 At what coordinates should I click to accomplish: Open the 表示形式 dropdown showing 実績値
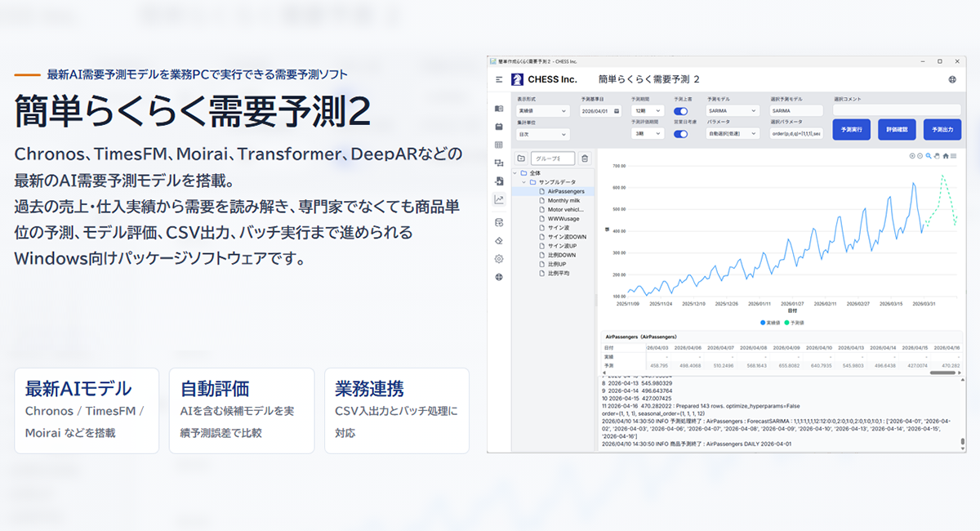coord(542,111)
